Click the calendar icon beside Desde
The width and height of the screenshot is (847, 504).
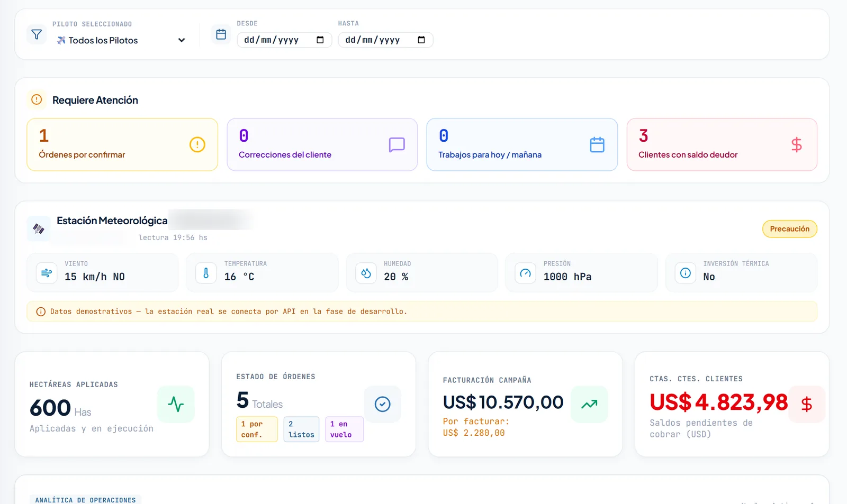(221, 34)
